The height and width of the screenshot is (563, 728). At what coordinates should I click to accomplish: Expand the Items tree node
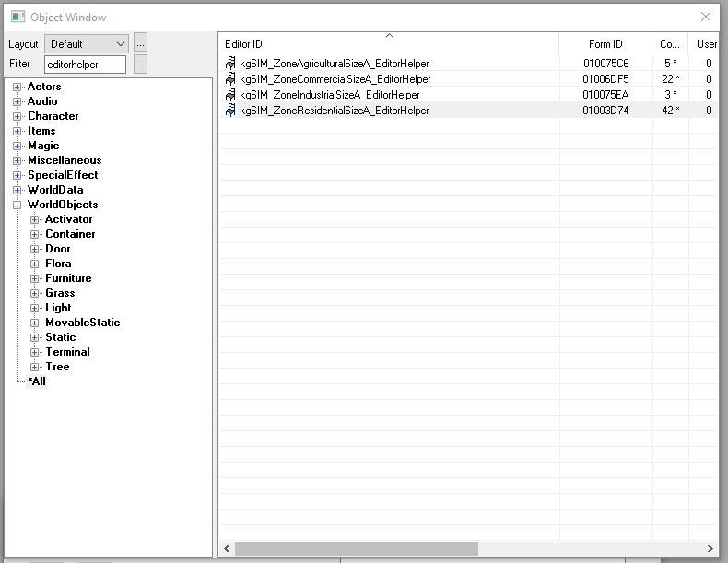pyautogui.click(x=18, y=132)
